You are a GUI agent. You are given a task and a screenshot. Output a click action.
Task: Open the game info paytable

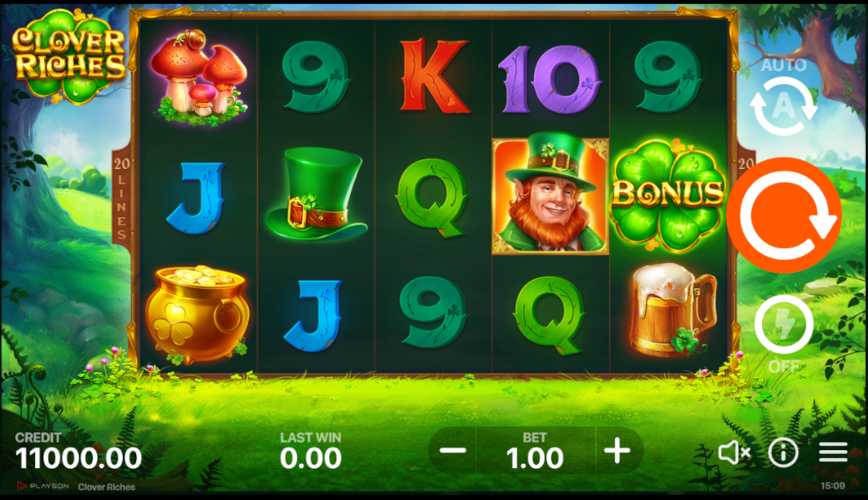click(783, 453)
